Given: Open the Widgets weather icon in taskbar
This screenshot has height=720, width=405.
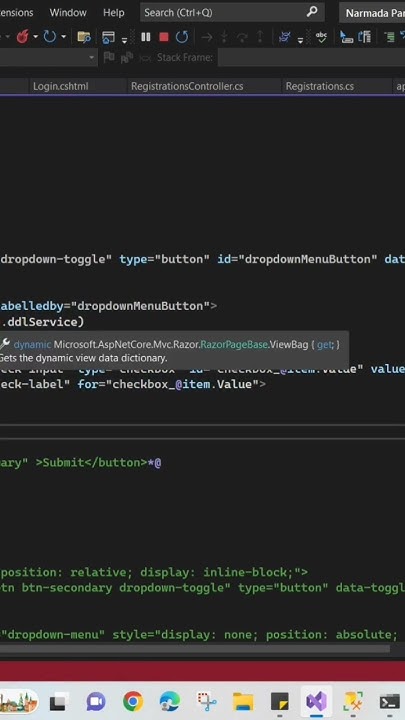Looking at the screenshot, I should (17, 701).
